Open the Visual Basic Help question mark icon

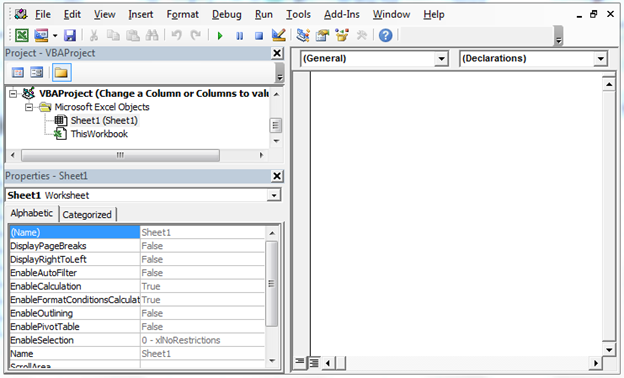[x=385, y=35]
